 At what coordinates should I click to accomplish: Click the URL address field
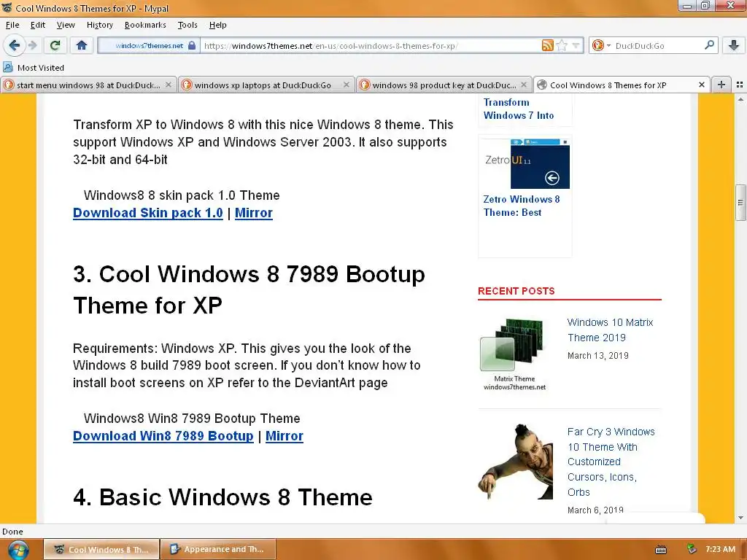coord(371,46)
